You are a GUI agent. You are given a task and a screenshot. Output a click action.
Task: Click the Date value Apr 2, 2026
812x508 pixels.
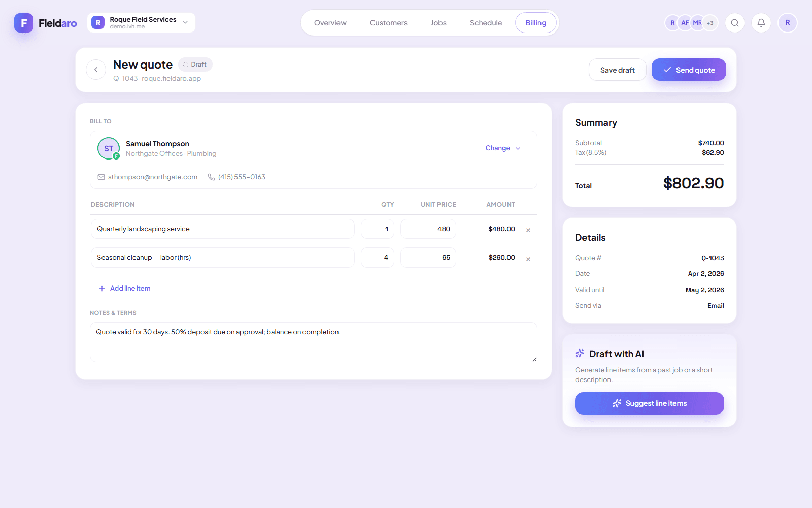coord(706,274)
